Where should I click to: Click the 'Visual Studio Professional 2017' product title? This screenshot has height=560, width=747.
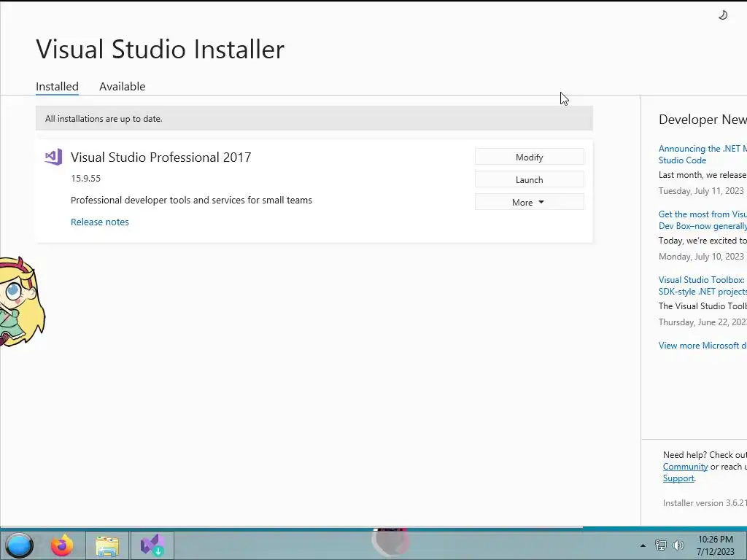coord(161,157)
